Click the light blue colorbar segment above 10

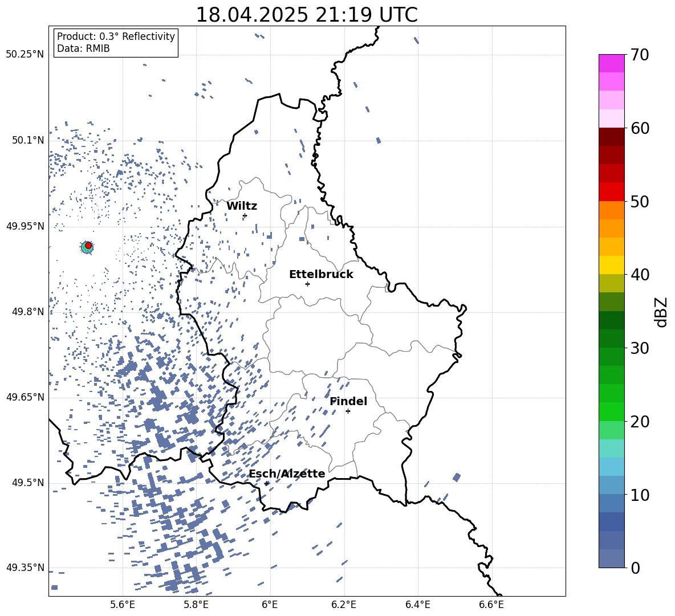tap(612, 485)
